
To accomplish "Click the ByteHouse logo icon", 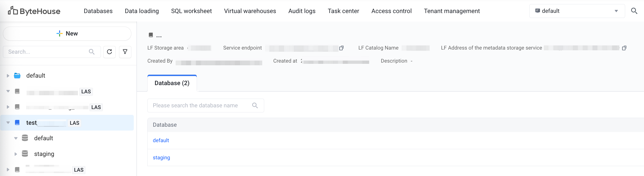I will point(13,11).
